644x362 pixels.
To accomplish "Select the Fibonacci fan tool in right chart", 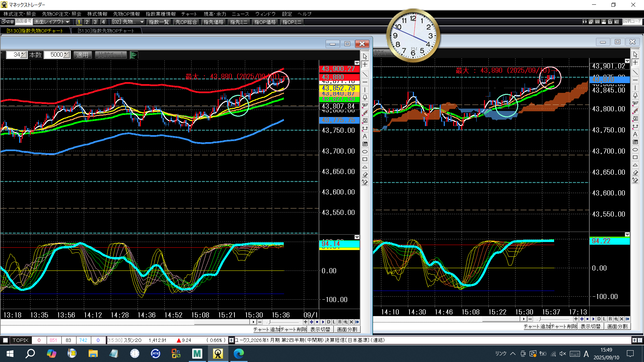I will click(635, 103).
